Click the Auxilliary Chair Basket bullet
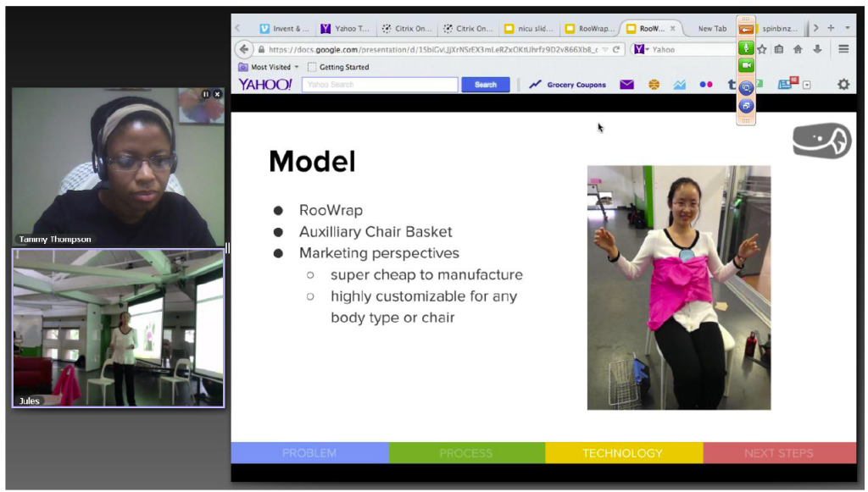This screenshot has height=492, width=868. [x=376, y=232]
